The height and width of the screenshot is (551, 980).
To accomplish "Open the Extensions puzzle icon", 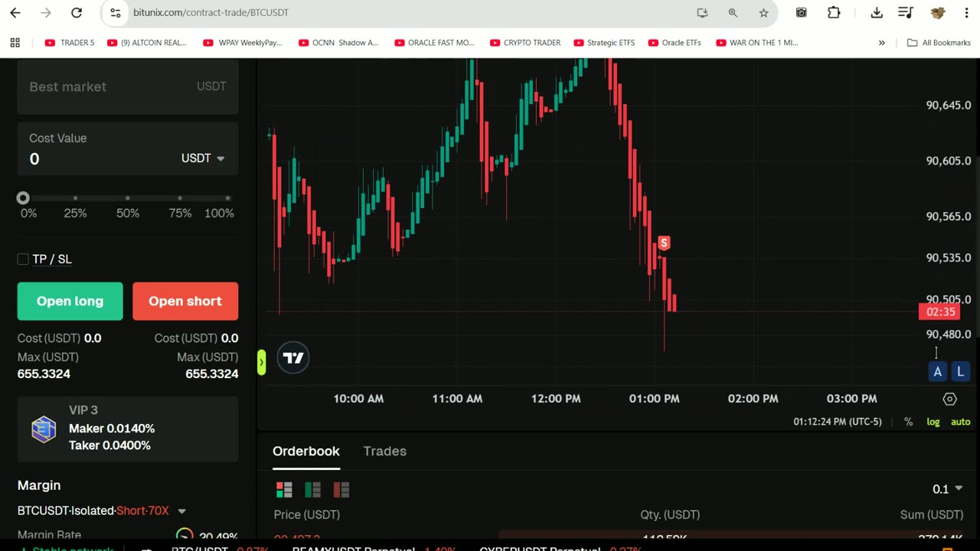I will 834,12.
